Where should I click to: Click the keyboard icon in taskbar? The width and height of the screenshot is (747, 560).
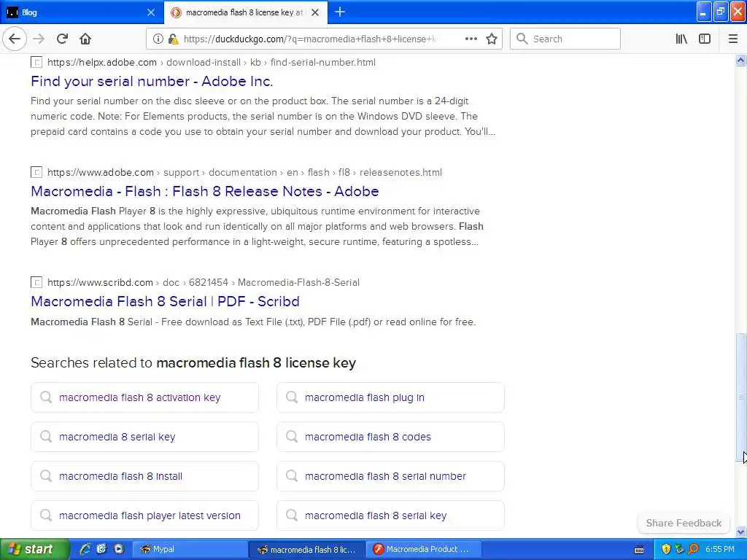coord(639,550)
